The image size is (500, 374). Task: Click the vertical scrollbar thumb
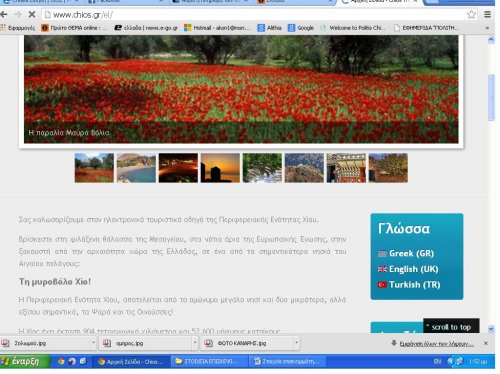click(x=491, y=97)
